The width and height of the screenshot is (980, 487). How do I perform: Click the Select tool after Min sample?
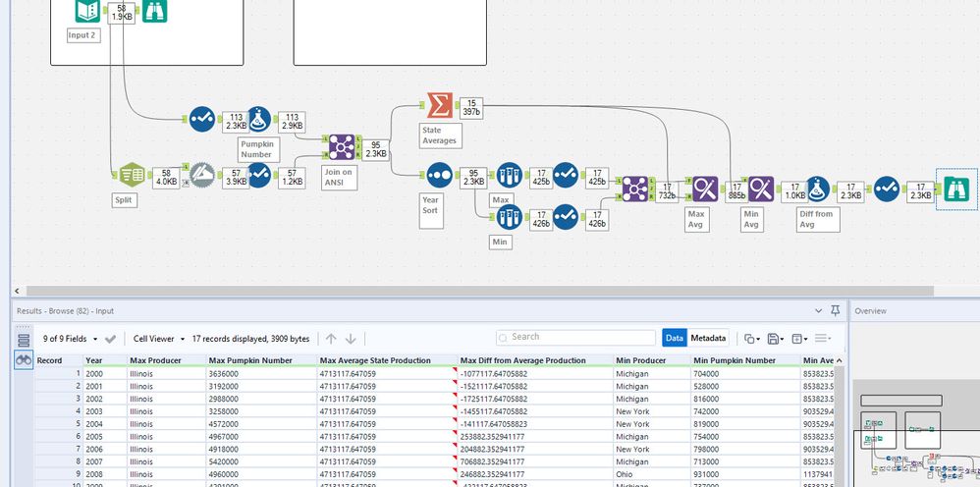point(566,217)
